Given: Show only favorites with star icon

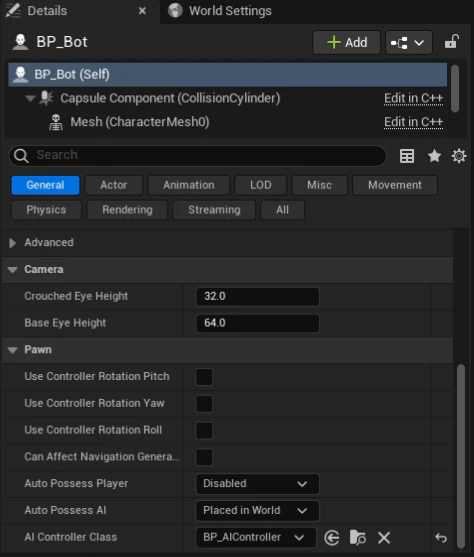Looking at the screenshot, I should [434, 156].
